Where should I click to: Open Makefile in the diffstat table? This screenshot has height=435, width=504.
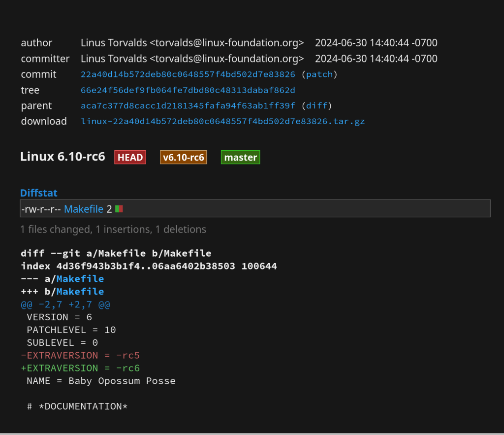point(84,209)
